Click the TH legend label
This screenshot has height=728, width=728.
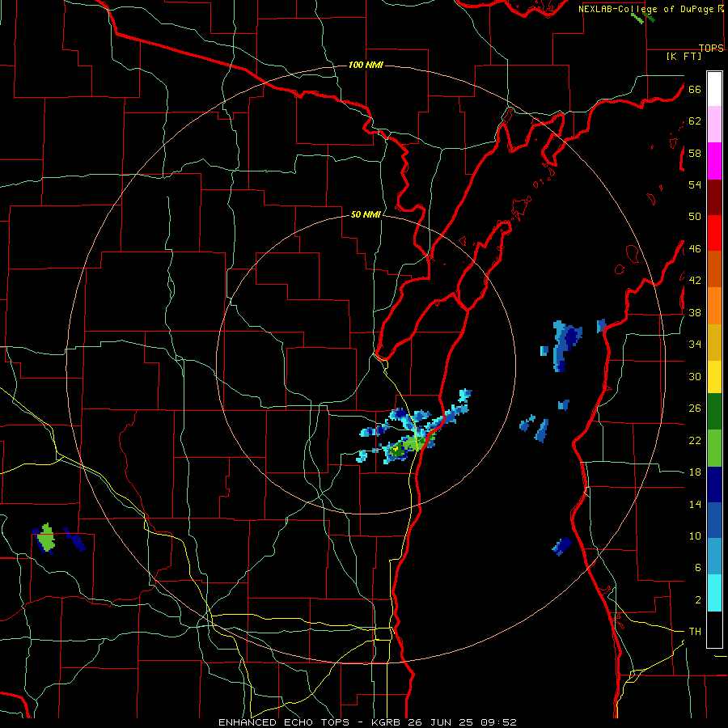695,632
